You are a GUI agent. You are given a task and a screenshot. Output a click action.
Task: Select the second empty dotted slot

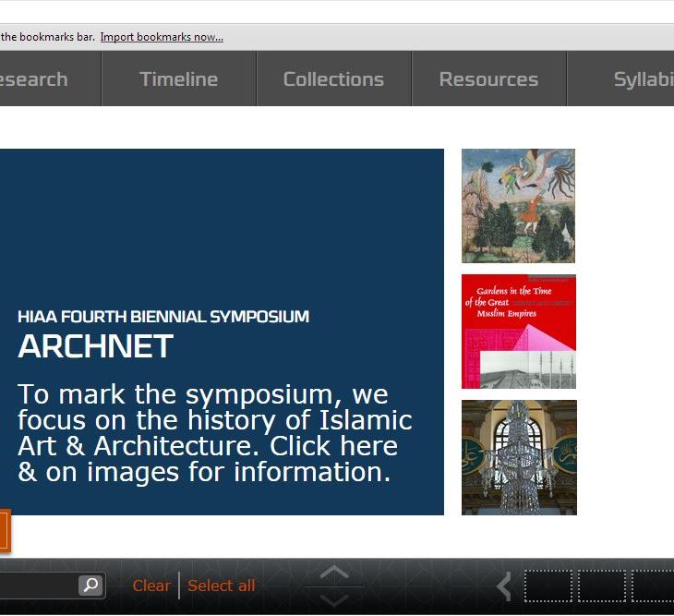(602, 586)
